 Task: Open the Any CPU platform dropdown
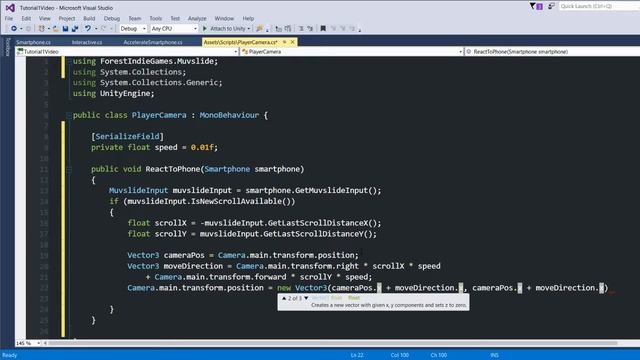coord(174,29)
